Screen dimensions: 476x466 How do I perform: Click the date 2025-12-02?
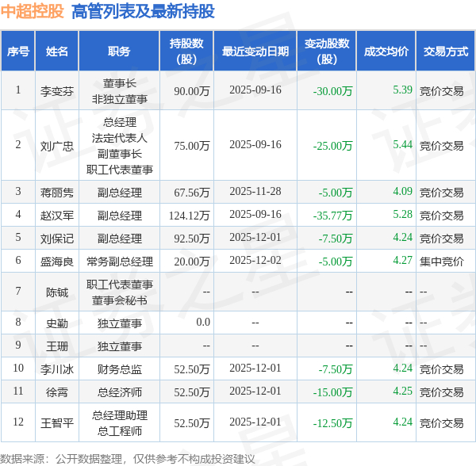255,261
